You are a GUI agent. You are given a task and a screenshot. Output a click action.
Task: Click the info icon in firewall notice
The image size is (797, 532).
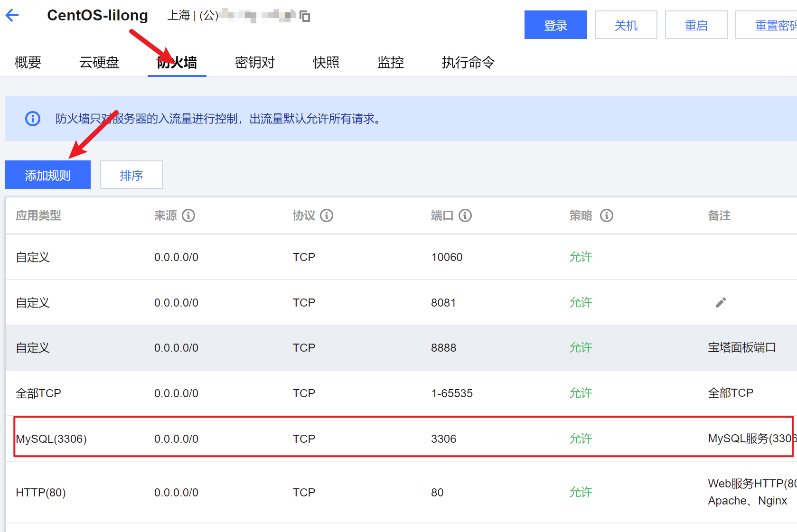click(x=33, y=119)
